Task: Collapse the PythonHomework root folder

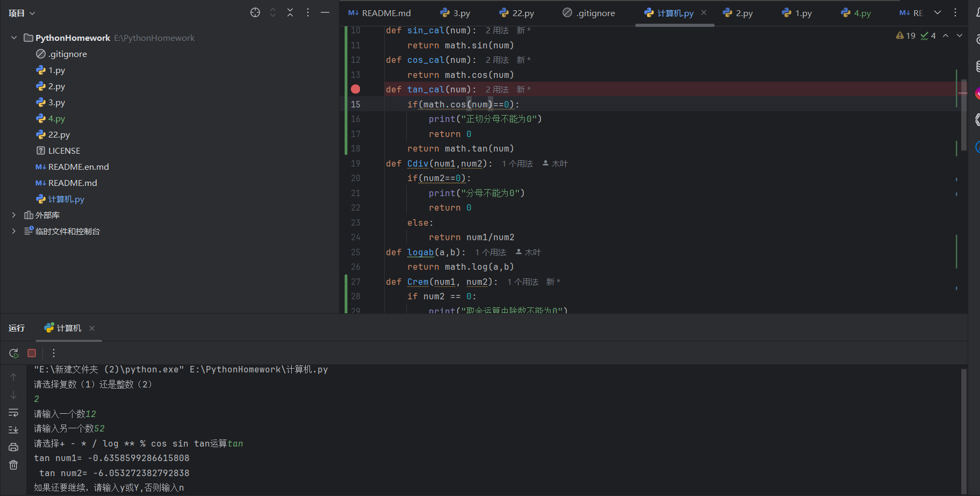Action: (14, 38)
